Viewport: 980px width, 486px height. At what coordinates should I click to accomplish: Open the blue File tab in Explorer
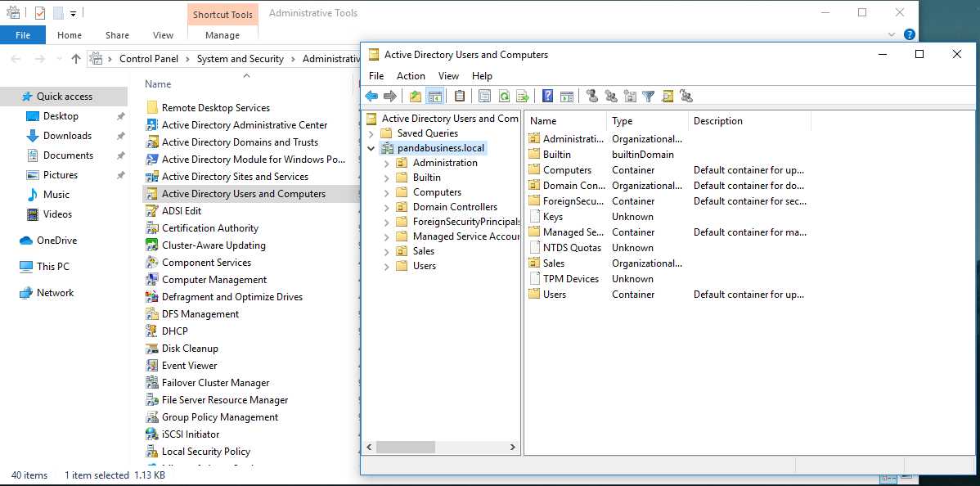[x=23, y=35]
